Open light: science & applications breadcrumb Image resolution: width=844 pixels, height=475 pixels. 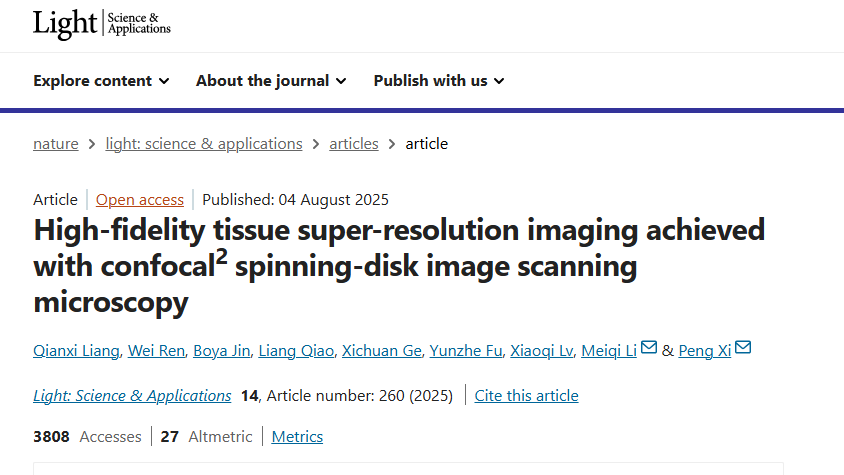pyautogui.click(x=204, y=144)
